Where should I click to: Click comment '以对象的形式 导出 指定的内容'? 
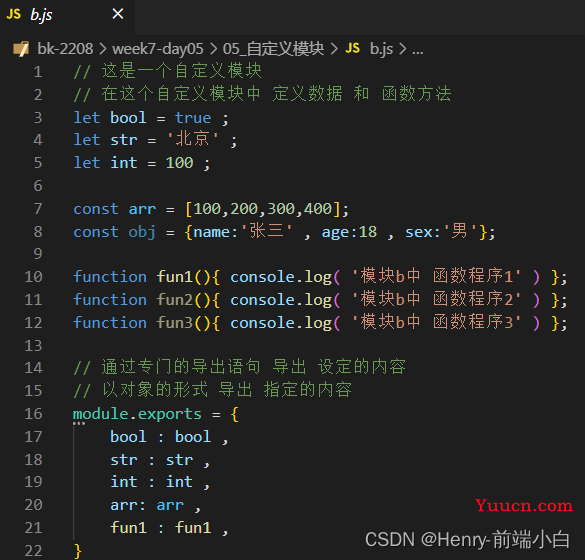pos(227,390)
